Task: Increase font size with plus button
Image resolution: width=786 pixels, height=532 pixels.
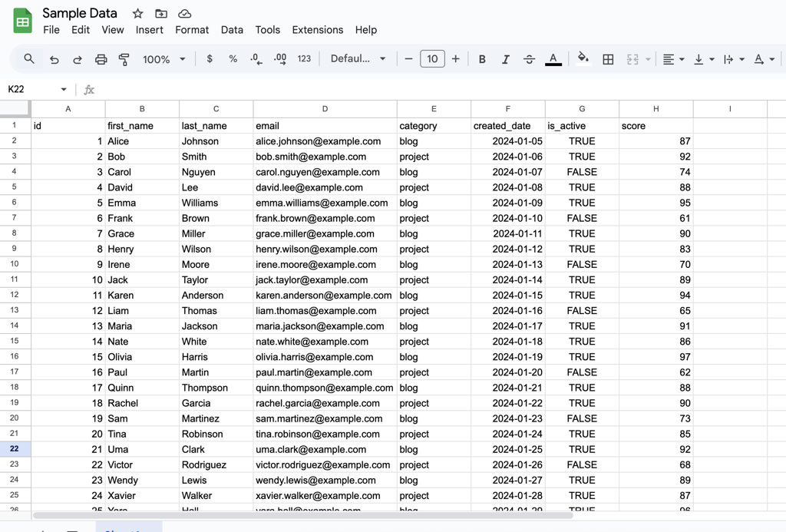Action: pos(454,58)
